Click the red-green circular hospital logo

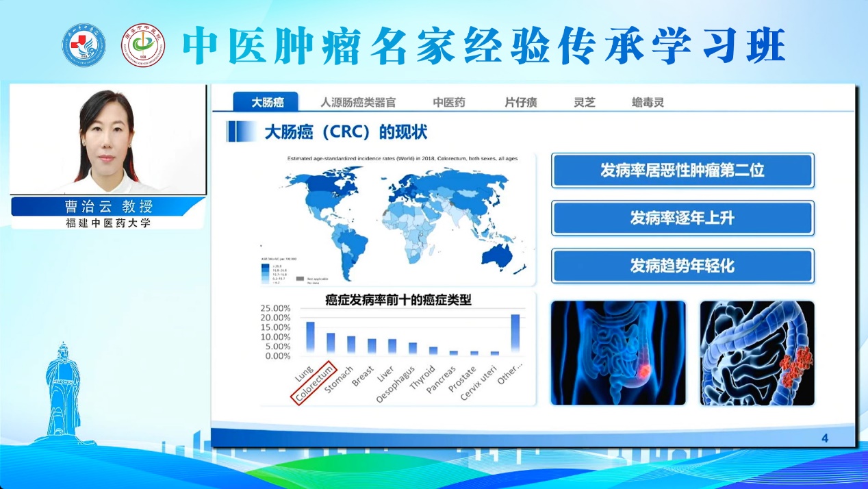(143, 45)
